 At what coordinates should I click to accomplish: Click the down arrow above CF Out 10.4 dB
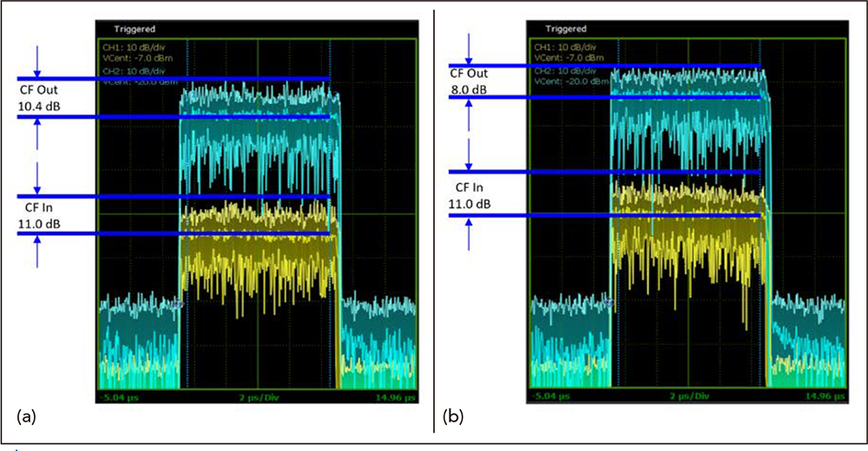pos(37,61)
